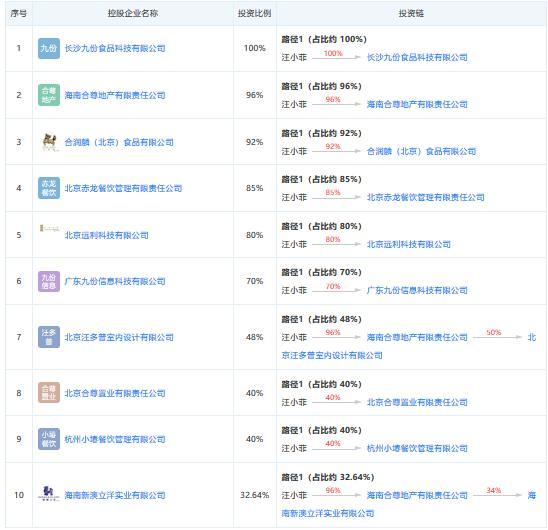The image size is (548, 530).
Task: Click 南新澳立洋实业有限公司 wrapped link in row 10 chain
Action: click(x=328, y=514)
